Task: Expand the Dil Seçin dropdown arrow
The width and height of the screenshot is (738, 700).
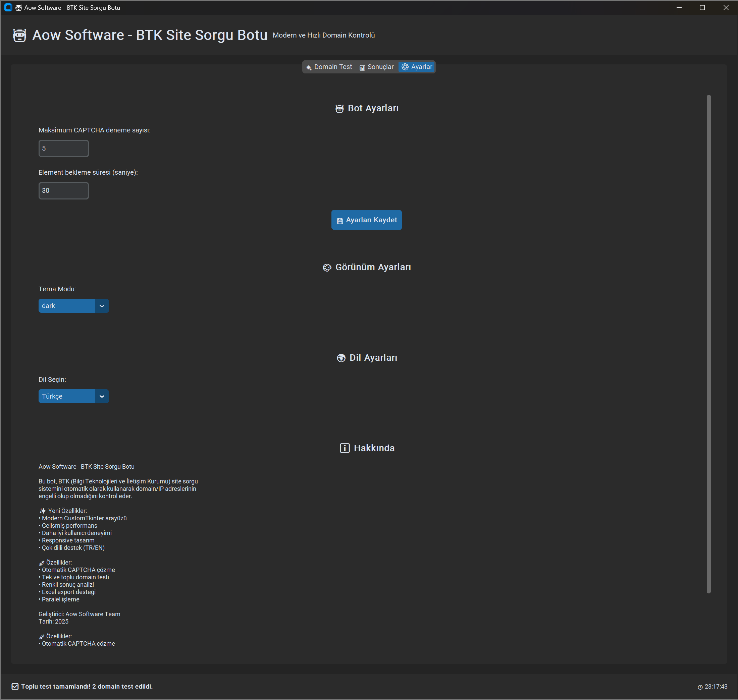Action: [102, 396]
